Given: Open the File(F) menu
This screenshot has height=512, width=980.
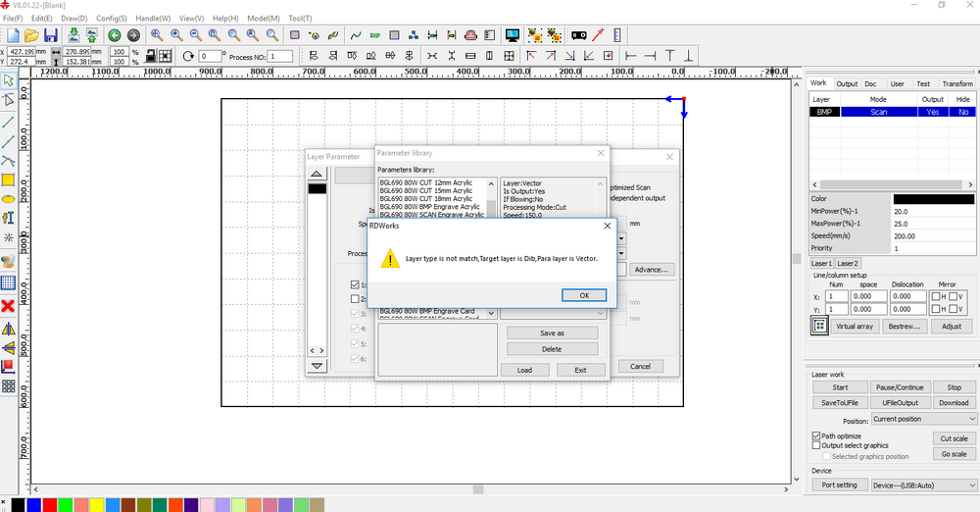Looking at the screenshot, I should click(13, 19).
